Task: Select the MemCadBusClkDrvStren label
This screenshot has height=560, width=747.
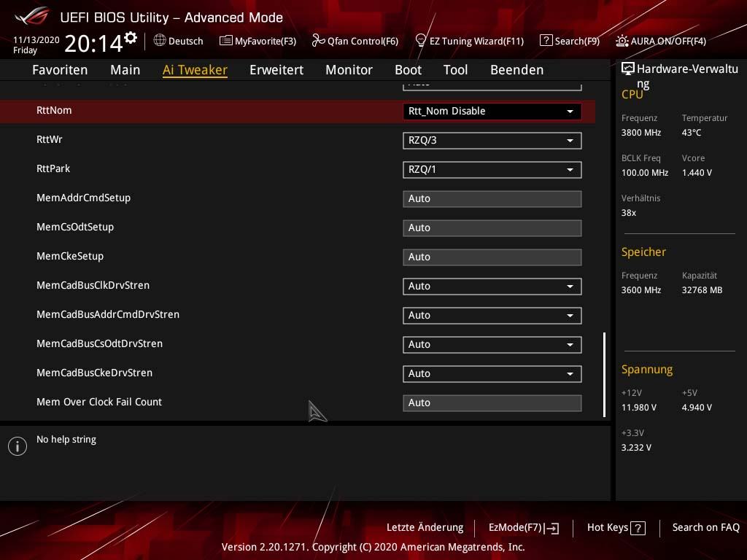Action: tap(93, 285)
